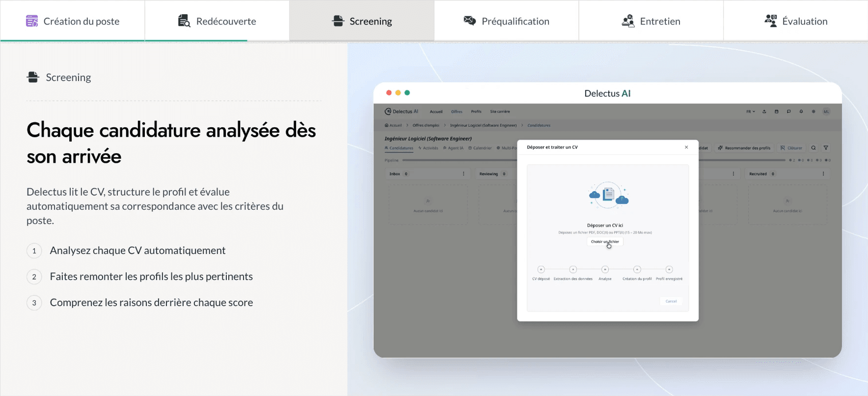Open the calendar icon in app header
This screenshot has width=868, height=396.
(777, 112)
